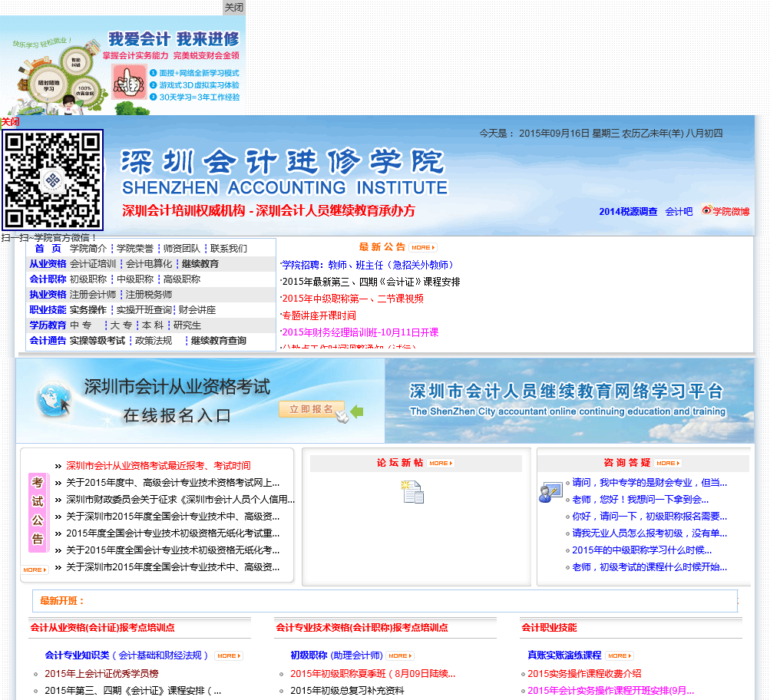The image size is (770, 700).
Task: Click green arrow beside 立即报名
Action: (x=357, y=411)
